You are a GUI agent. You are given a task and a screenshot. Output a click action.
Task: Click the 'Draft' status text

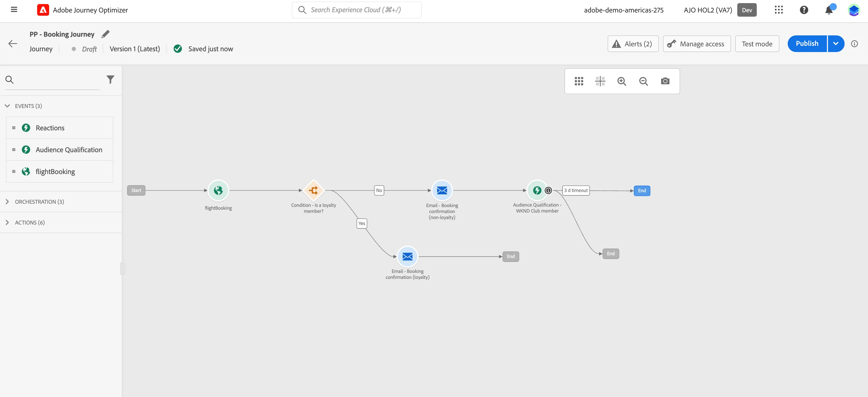[89, 49]
